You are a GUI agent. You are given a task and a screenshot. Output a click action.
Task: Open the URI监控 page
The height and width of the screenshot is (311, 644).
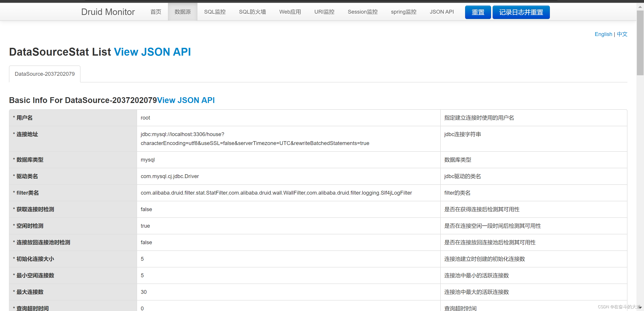tap(324, 12)
